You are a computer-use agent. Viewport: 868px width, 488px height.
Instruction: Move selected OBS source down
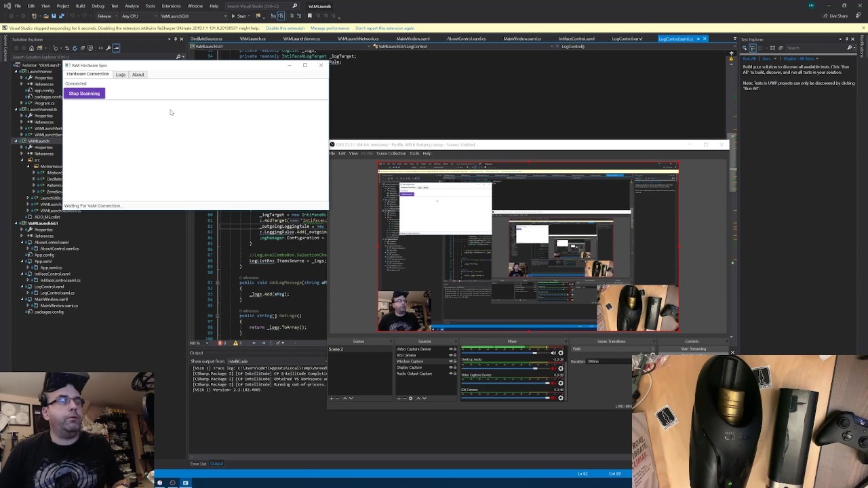click(425, 398)
